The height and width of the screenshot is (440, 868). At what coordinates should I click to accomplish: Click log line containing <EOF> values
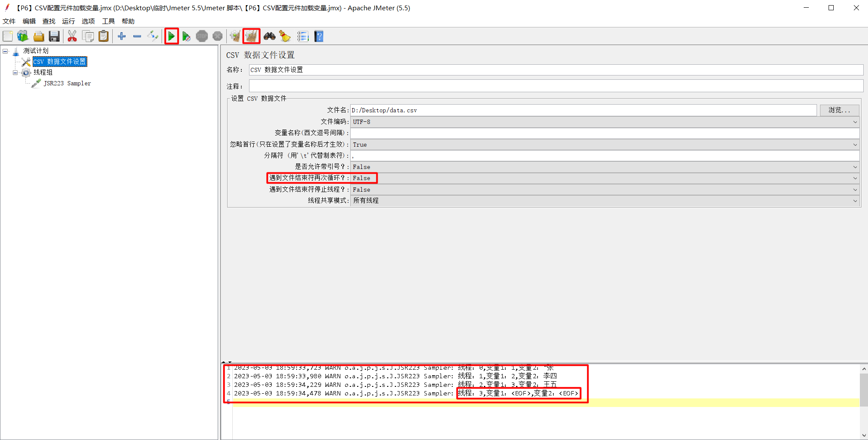(x=405, y=393)
